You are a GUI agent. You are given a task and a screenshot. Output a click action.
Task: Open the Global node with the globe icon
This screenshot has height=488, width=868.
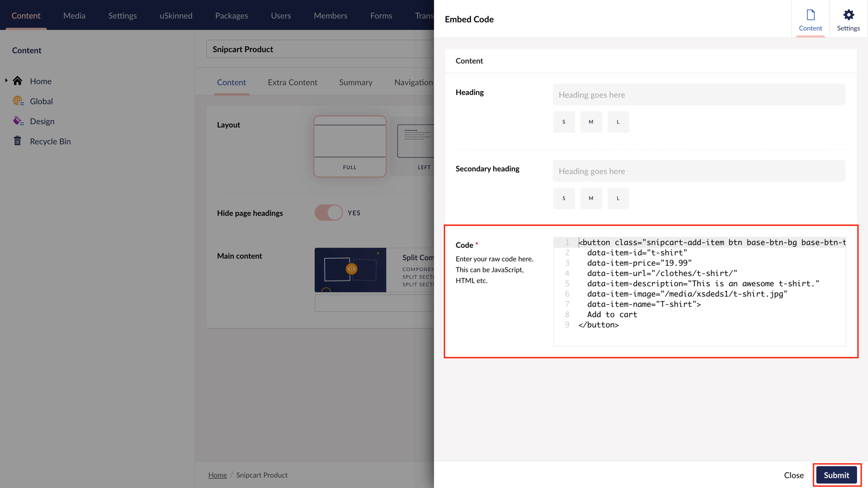point(18,101)
